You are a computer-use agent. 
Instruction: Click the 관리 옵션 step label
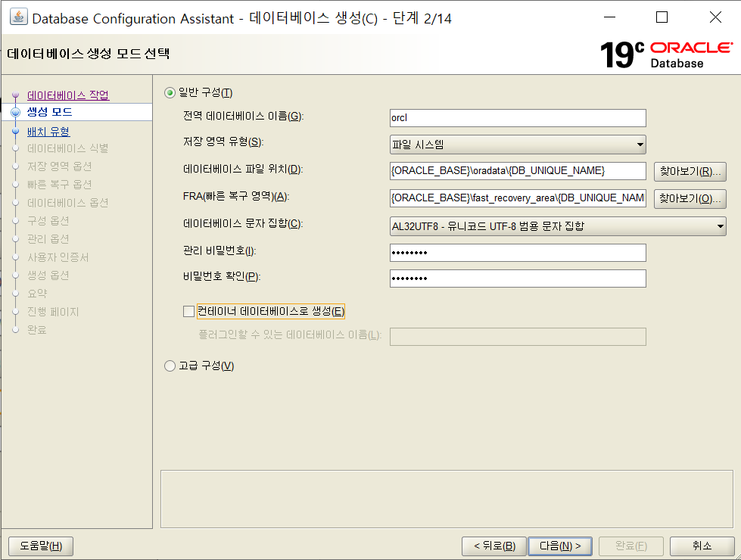pyautogui.click(x=48, y=238)
